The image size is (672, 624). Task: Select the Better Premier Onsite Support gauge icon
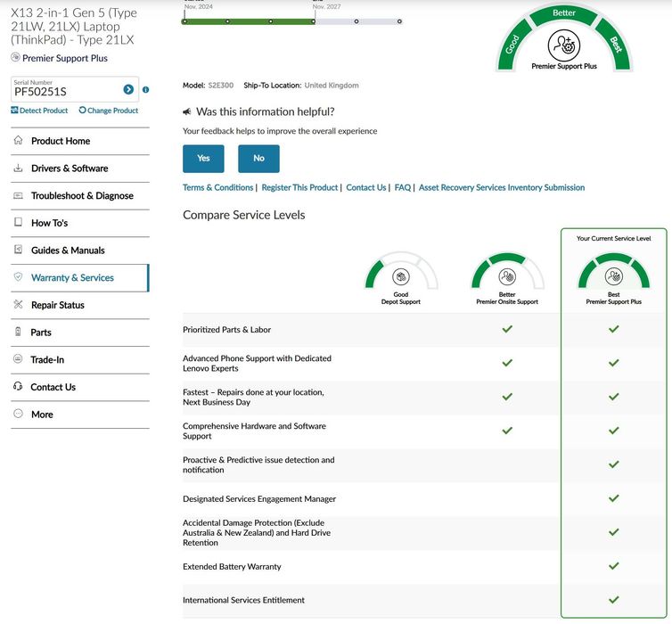[507, 276]
